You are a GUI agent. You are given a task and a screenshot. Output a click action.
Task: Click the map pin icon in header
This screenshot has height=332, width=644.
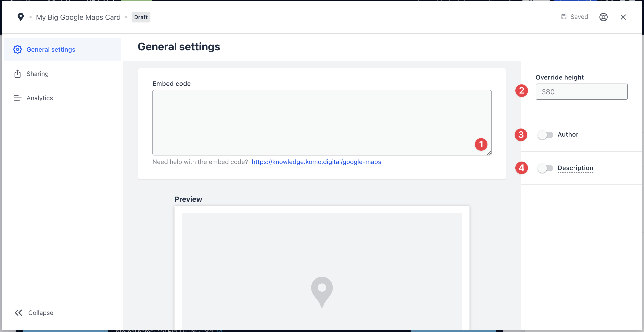click(x=20, y=17)
